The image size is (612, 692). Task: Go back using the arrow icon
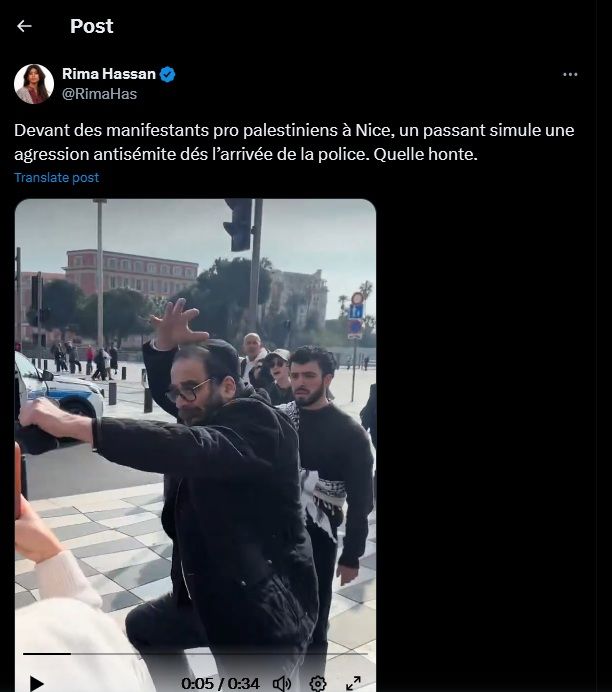[x=24, y=26]
